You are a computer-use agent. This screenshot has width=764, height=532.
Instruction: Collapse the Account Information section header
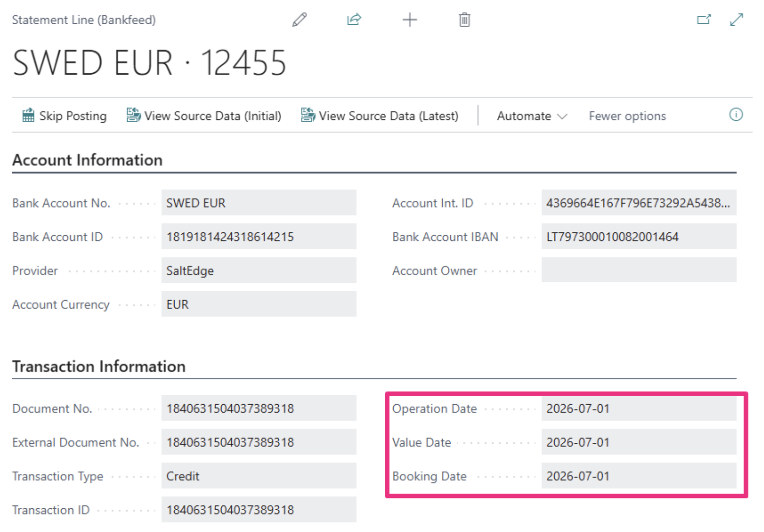click(87, 160)
